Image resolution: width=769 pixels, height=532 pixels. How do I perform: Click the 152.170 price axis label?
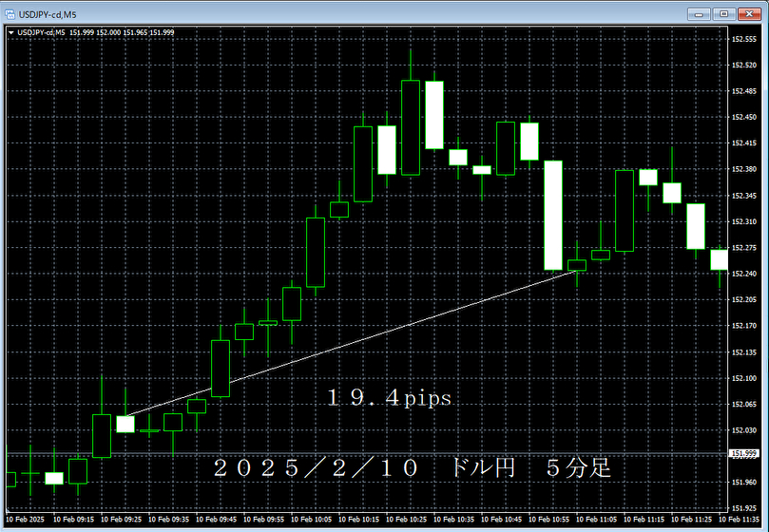click(x=744, y=326)
